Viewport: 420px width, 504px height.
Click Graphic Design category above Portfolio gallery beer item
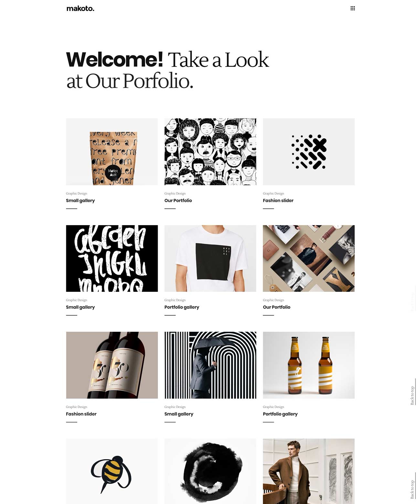tap(273, 407)
